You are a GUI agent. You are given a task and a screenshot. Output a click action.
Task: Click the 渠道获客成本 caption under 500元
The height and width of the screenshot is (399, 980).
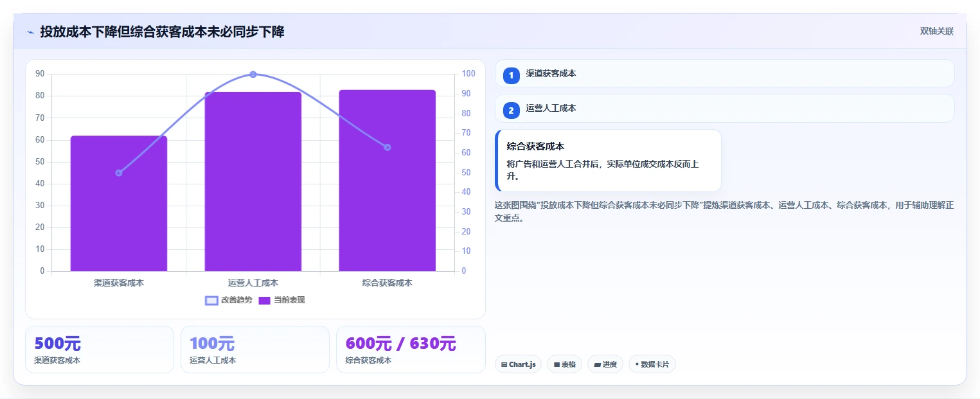[x=57, y=360]
